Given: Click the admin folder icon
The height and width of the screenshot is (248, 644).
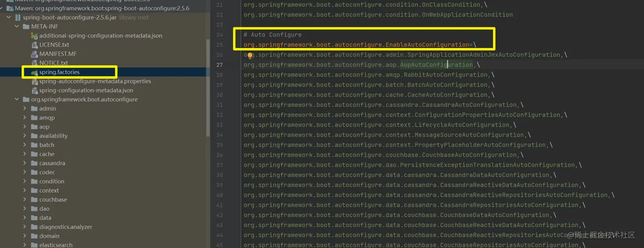Looking at the screenshot, I should [x=34, y=108].
